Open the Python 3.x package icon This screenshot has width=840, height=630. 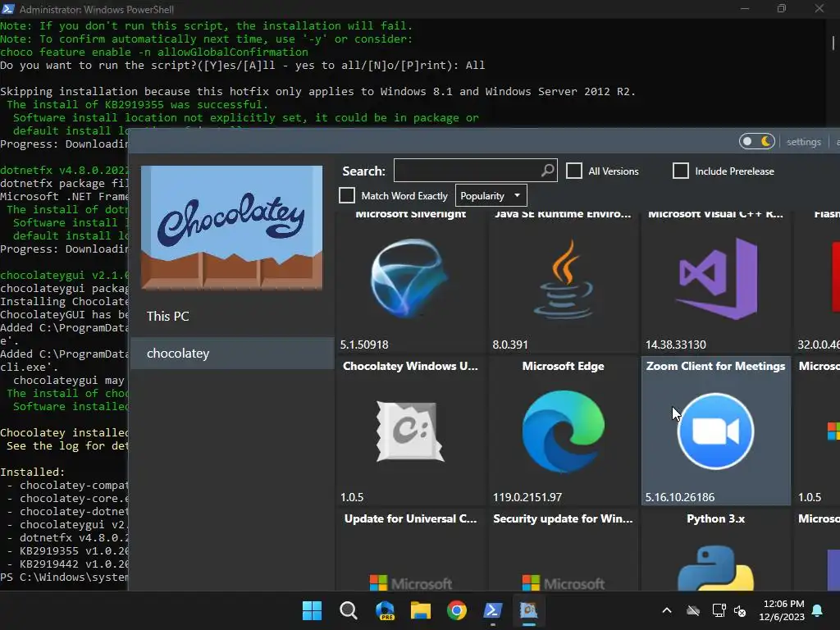point(715,568)
